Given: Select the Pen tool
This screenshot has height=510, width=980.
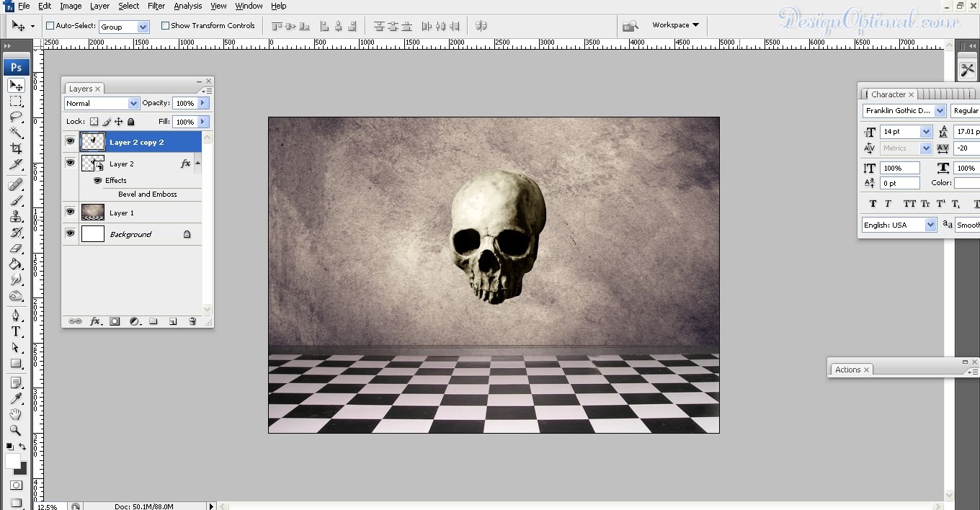Looking at the screenshot, I should [x=16, y=316].
